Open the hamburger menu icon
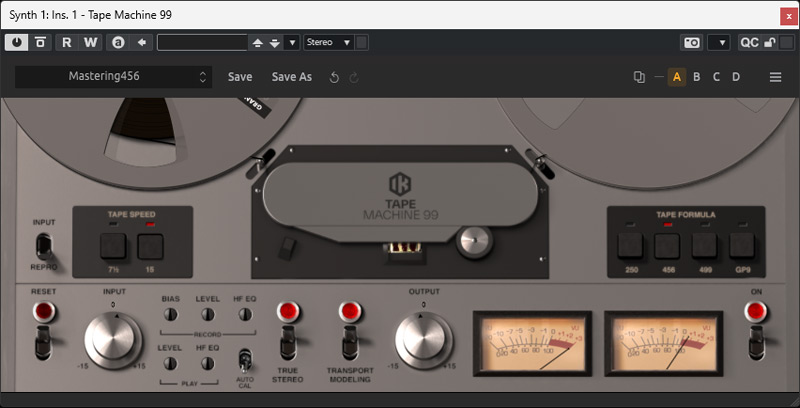The width and height of the screenshot is (800, 408). coord(775,77)
